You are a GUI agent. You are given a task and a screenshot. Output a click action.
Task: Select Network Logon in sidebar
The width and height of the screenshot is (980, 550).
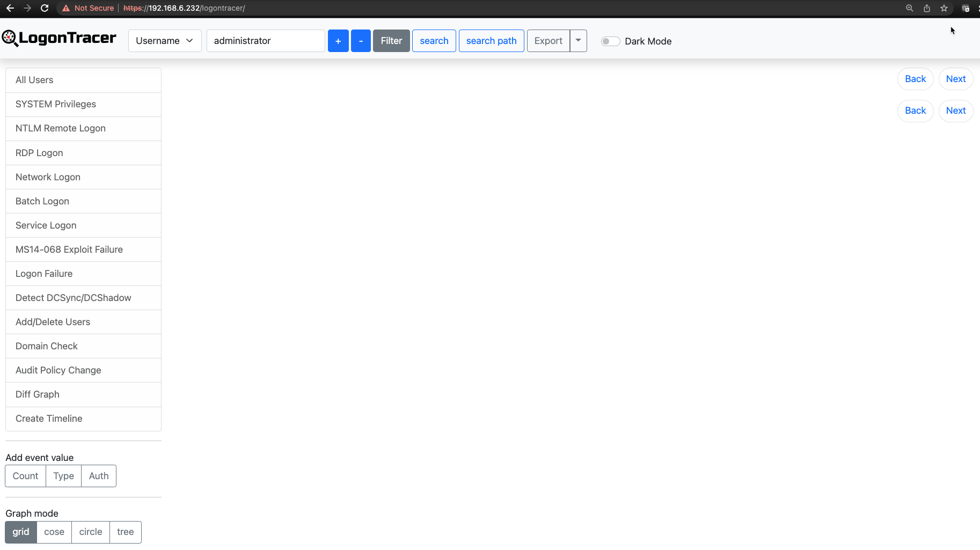(83, 177)
